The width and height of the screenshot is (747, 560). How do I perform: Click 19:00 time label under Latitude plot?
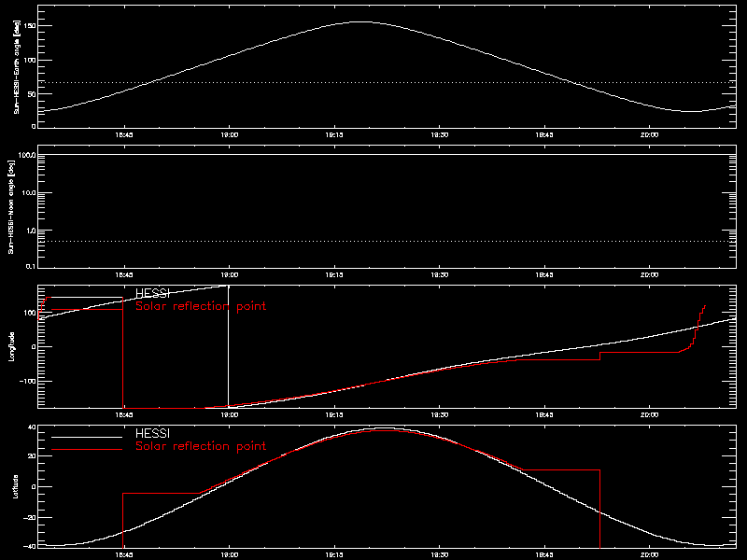pyautogui.click(x=229, y=554)
